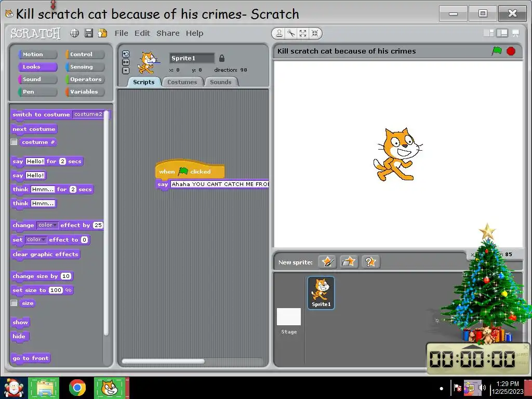Enable the size stage monitor checkbox
The height and width of the screenshot is (399, 532).
tap(14, 303)
